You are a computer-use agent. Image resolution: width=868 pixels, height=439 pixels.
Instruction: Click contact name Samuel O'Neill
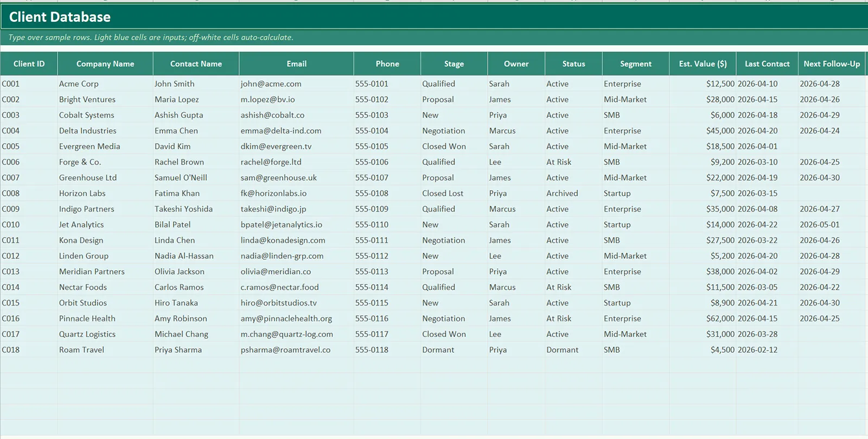[x=196, y=177]
